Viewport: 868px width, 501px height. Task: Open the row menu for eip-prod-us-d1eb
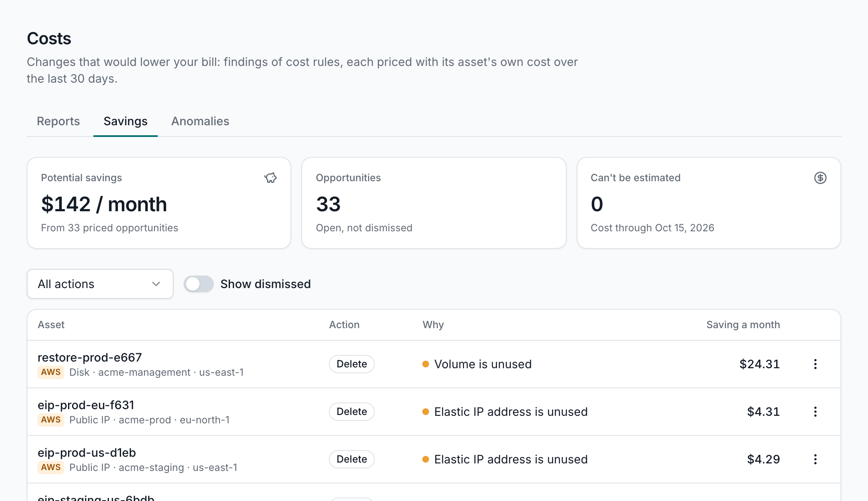(x=815, y=459)
